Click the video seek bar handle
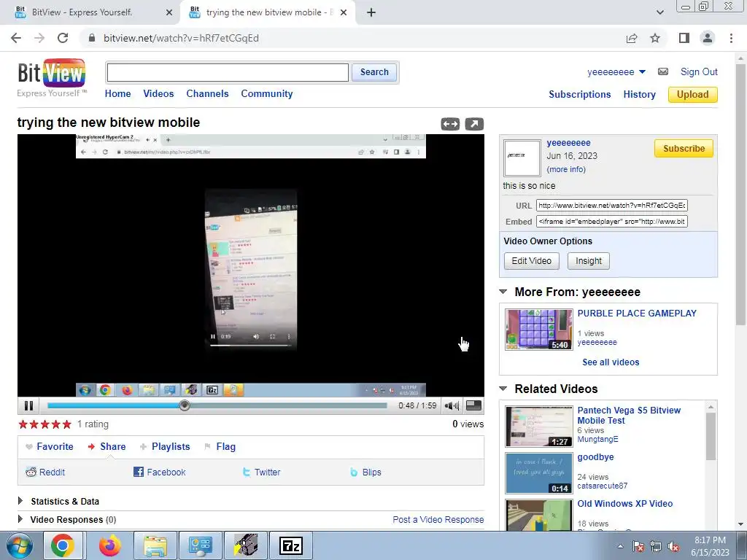Viewport: 747px width, 560px height. (185, 405)
